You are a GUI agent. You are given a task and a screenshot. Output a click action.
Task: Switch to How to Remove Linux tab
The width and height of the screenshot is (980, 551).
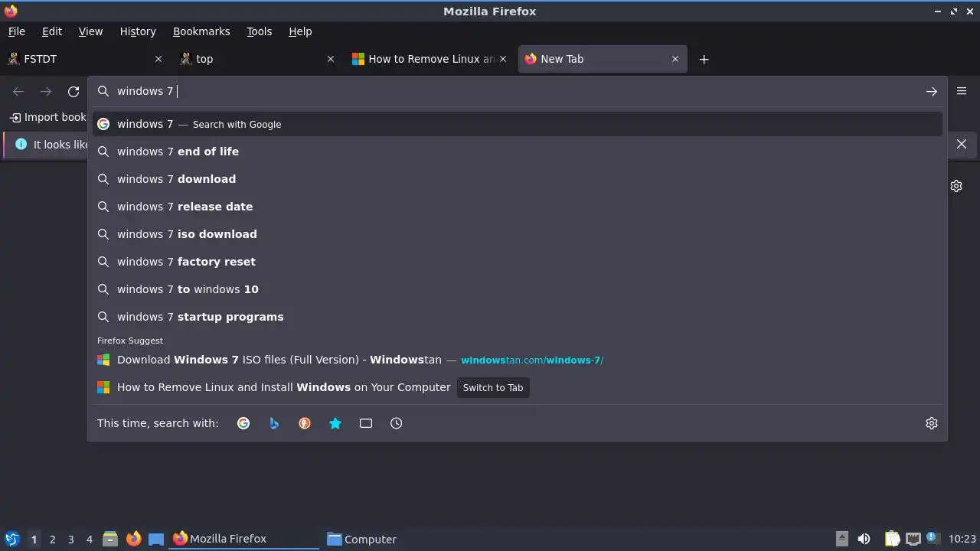[430, 59]
